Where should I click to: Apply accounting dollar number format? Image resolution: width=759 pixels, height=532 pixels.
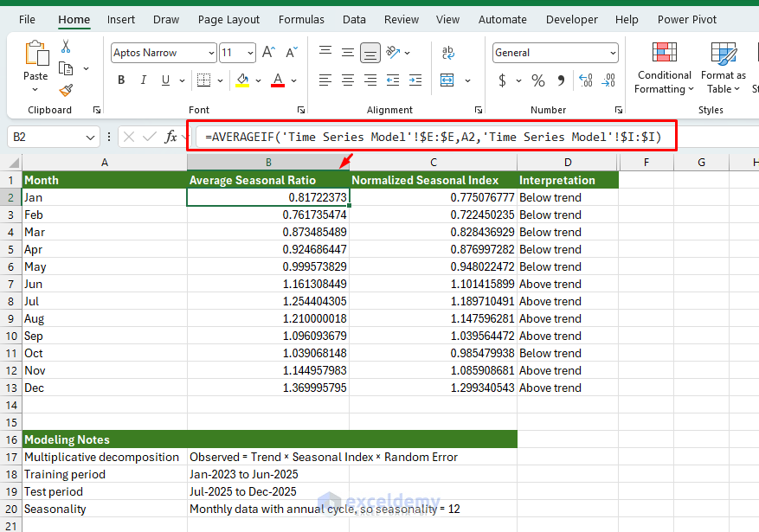[x=503, y=80]
